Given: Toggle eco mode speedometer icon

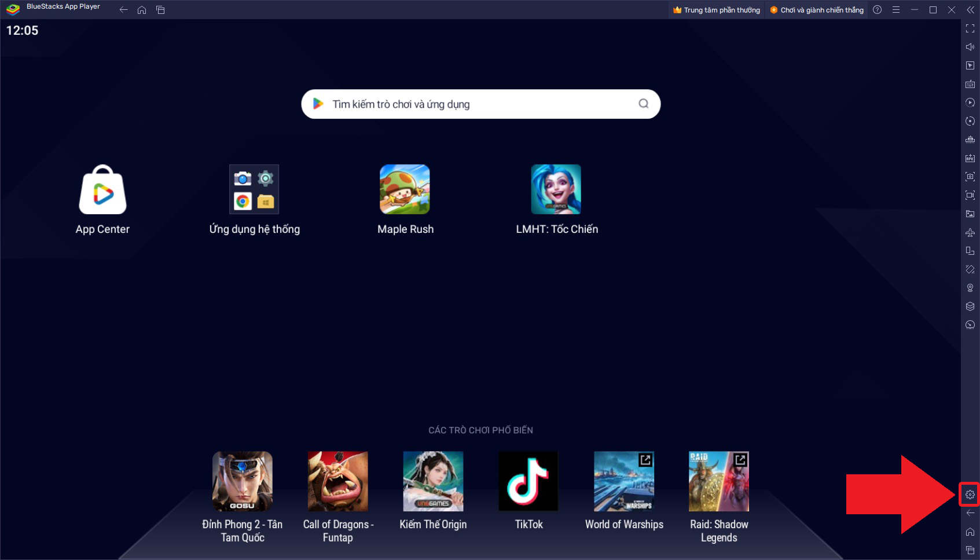Looking at the screenshot, I should [x=970, y=325].
